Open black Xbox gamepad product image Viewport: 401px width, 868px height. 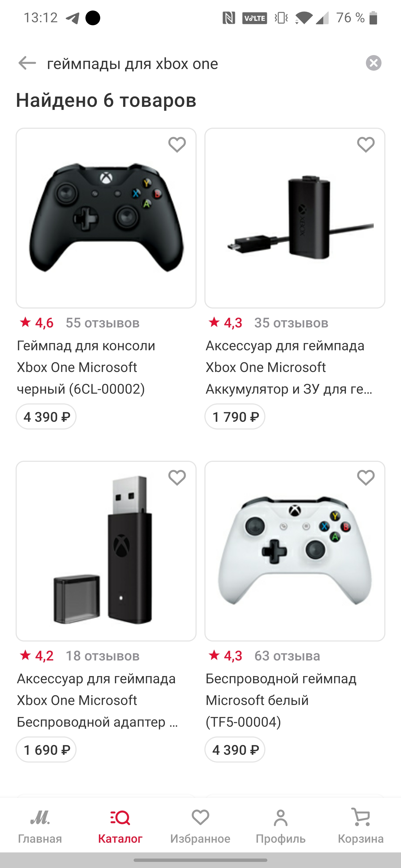click(106, 218)
